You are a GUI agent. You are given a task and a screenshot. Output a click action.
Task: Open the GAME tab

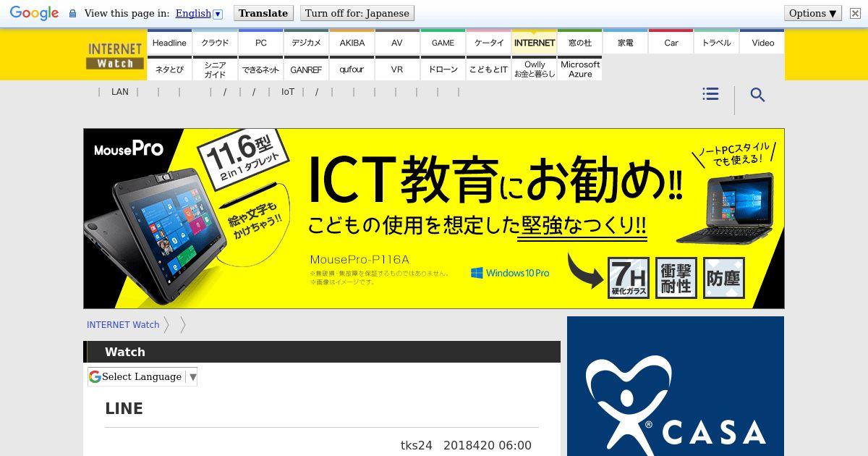point(443,43)
